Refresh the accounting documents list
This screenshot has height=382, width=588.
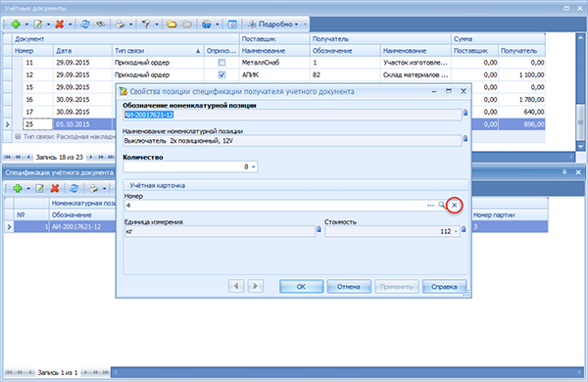click(85, 24)
